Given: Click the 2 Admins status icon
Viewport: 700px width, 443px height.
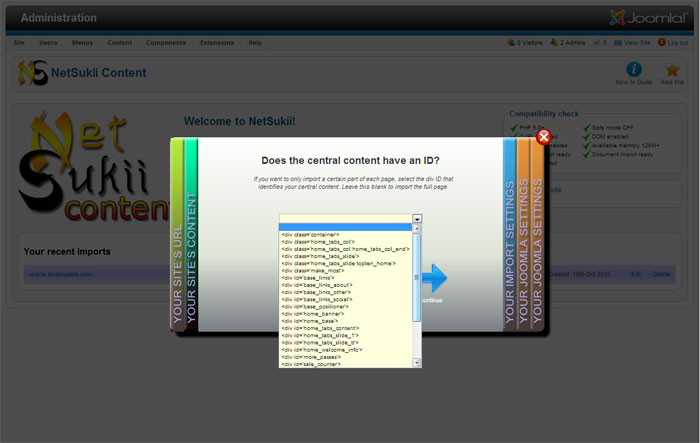Looking at the screenshot, I should (x=554, y=42).
